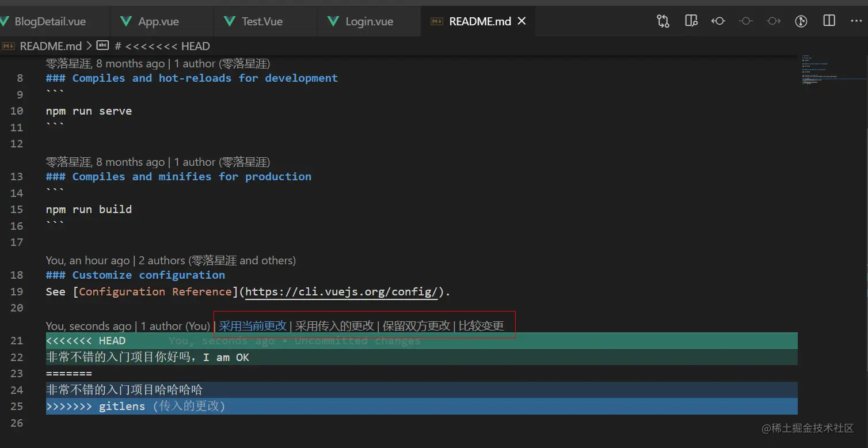Click line number 25 in gutter
The image size is (868, 448).
tap(17, 407)
